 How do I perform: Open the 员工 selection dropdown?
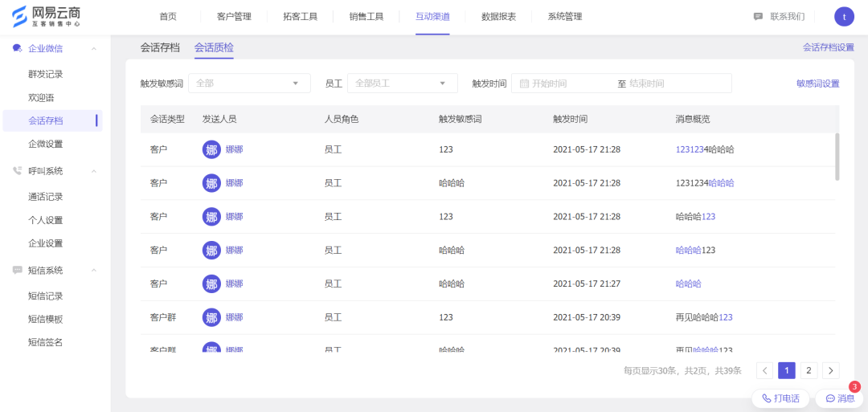402,84
